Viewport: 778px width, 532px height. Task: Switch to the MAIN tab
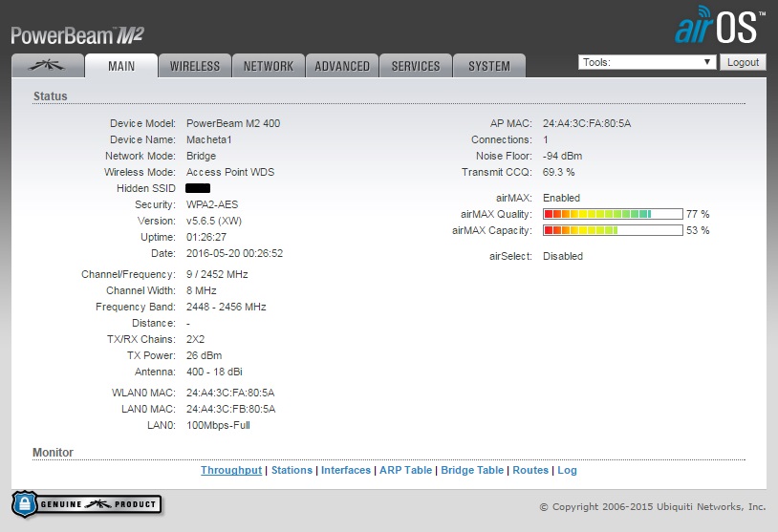[121, 66]
